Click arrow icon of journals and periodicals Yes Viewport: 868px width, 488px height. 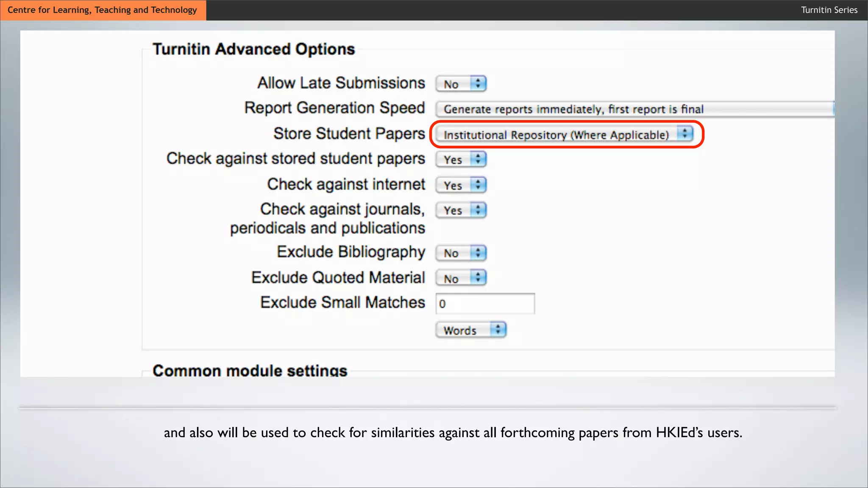pyautogui.click(x=478, y=210)
